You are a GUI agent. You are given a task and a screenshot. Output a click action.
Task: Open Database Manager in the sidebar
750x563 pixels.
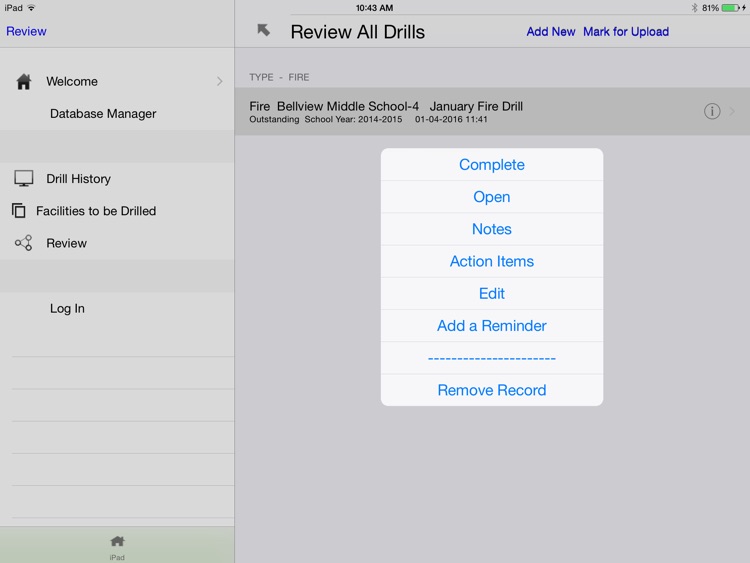pyautogui.click(x=103, y=114)
